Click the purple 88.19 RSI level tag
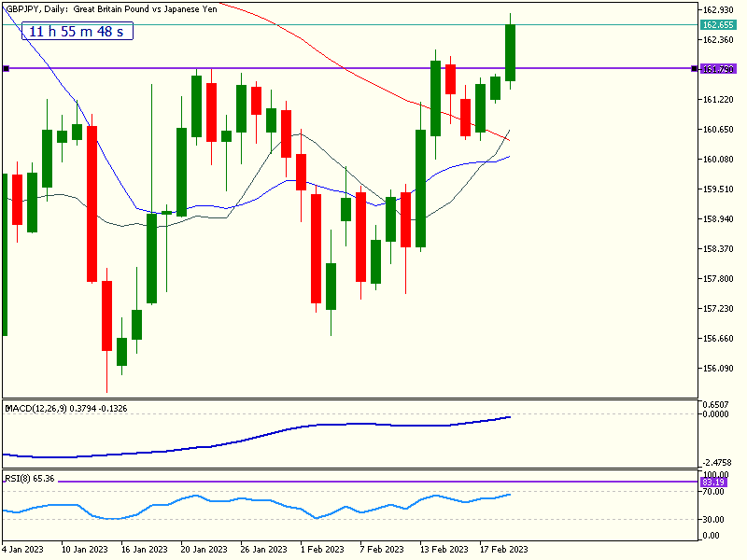The height and width of the screenshot is (560, 747). coord(716,483)
